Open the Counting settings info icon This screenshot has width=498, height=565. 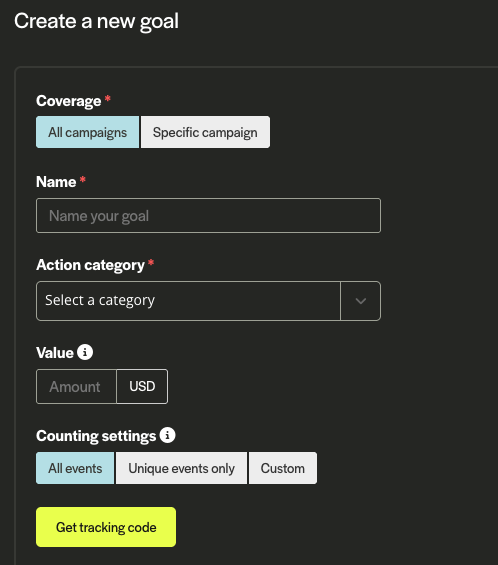point(168,435)
